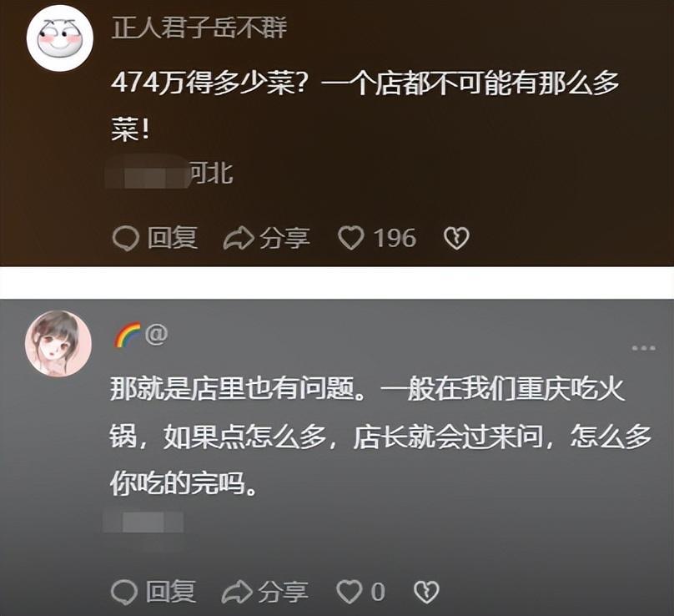
Task: Dislike the first comment with broken heart
Action: (456, 239)
